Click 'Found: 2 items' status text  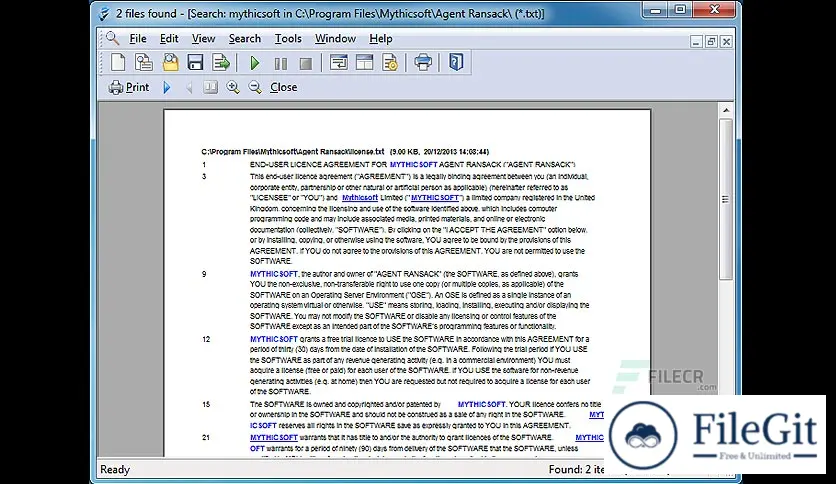[x=576, y=469]
